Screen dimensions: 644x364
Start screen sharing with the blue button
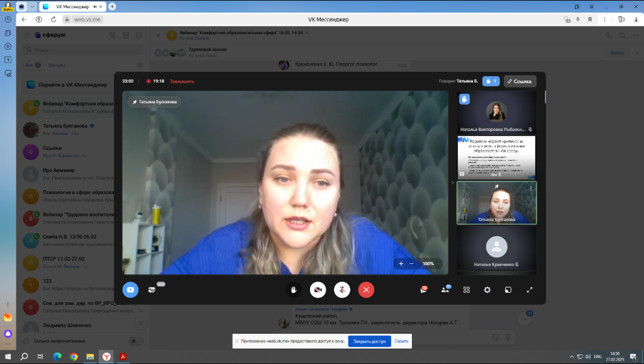[130, 290]
